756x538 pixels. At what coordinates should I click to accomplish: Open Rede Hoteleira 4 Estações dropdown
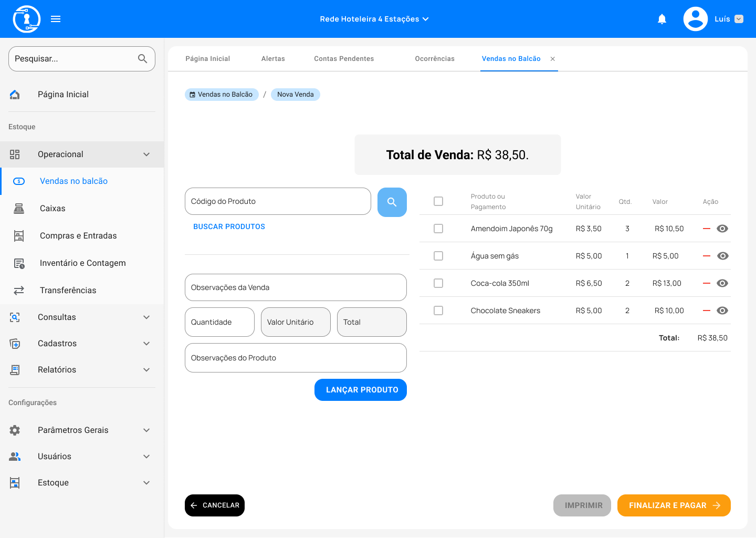click(x=374, y=19)
